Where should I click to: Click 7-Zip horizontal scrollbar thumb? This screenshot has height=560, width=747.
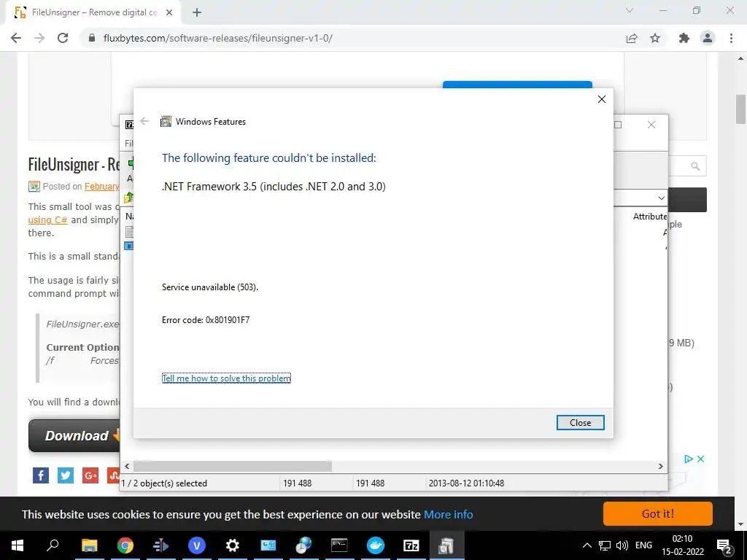(233, 466)
